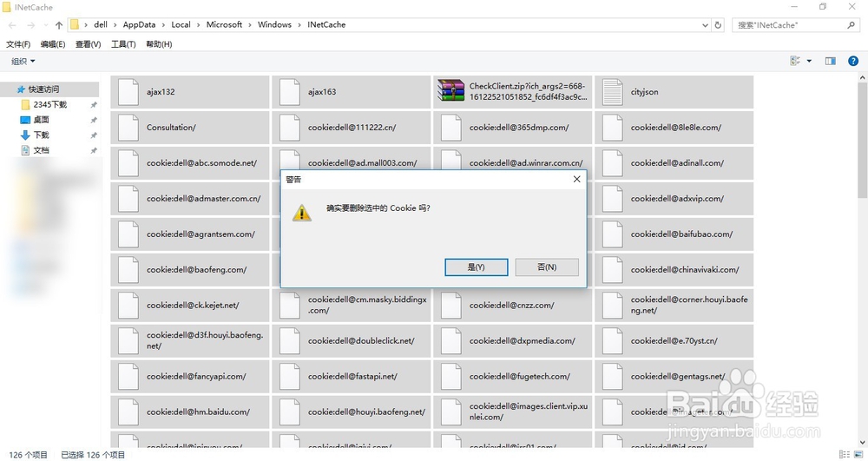Toggle the preview pane icon
The height and width of the screenshot is (461, 868).
coord(831,61)
